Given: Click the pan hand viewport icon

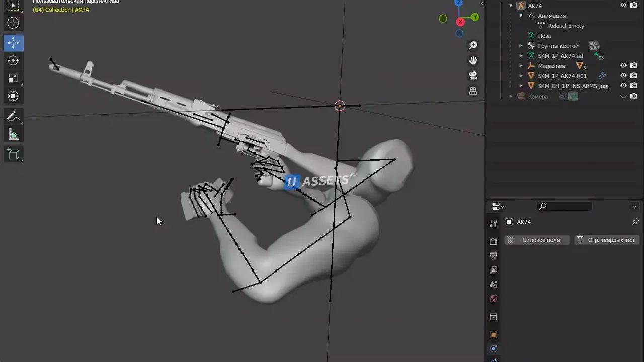Looking at the screenshot, I should pyautogui.click(x=473, y=61).
